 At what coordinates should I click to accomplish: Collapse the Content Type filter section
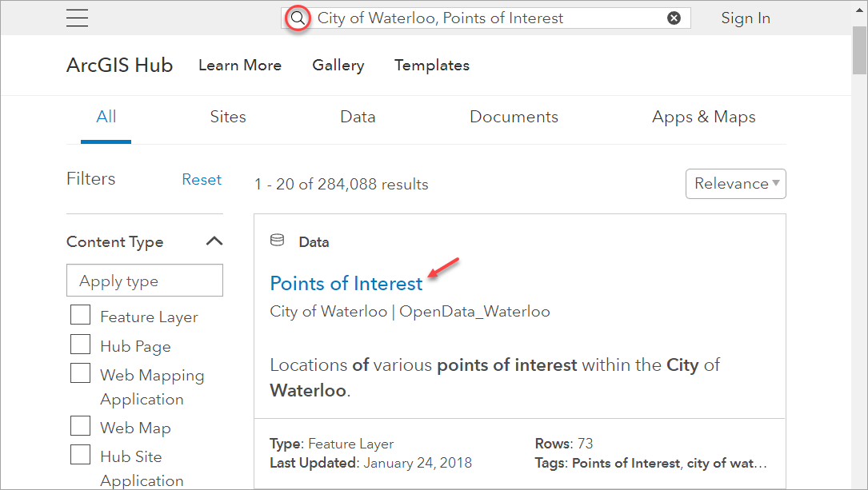click(214, 241)
